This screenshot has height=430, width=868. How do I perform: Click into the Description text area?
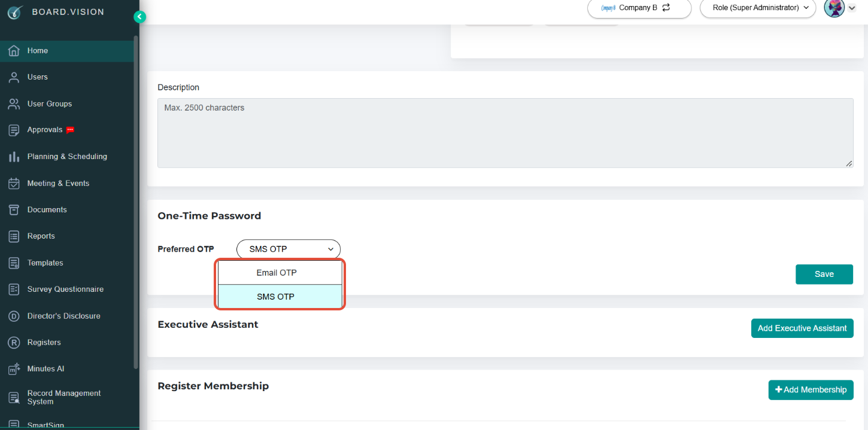[505, 133]
